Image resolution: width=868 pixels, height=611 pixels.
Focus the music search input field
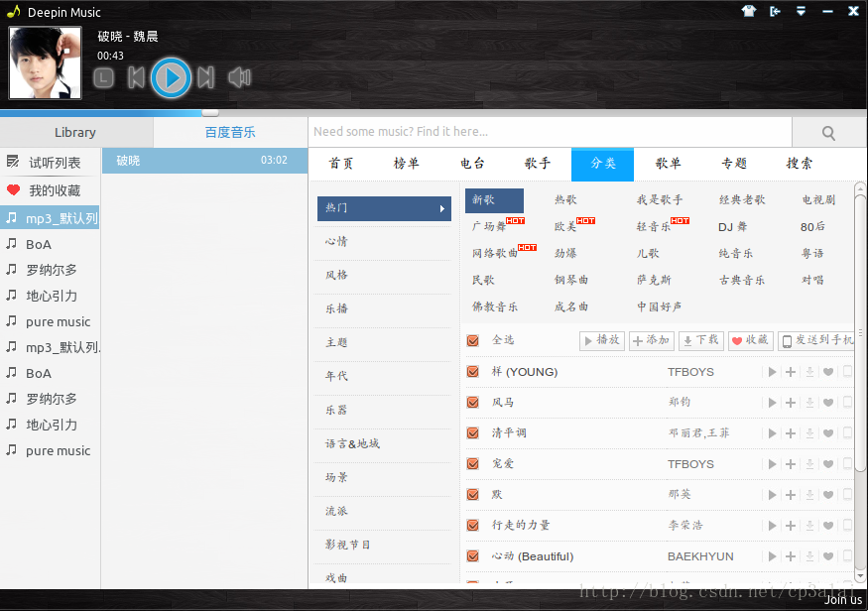(551, 132)
